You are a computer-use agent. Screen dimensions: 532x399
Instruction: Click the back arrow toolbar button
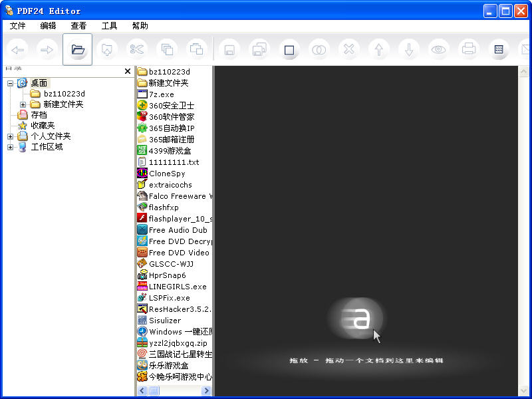tap(18, 49)
